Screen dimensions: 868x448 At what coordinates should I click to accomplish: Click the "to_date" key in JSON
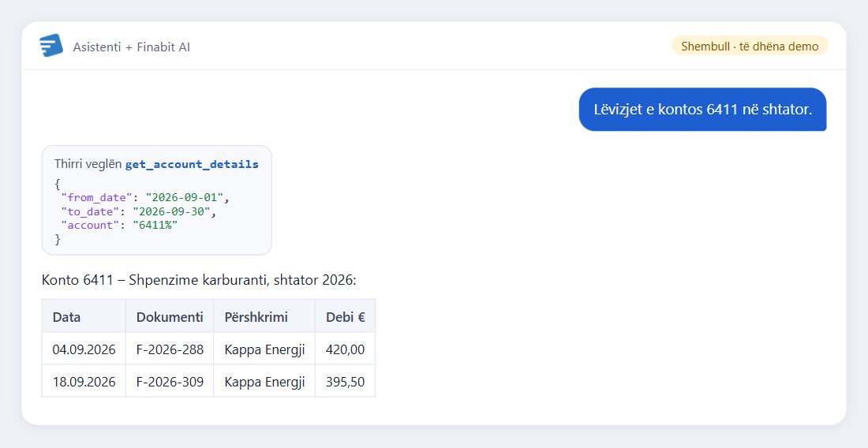tap(90, 211)
